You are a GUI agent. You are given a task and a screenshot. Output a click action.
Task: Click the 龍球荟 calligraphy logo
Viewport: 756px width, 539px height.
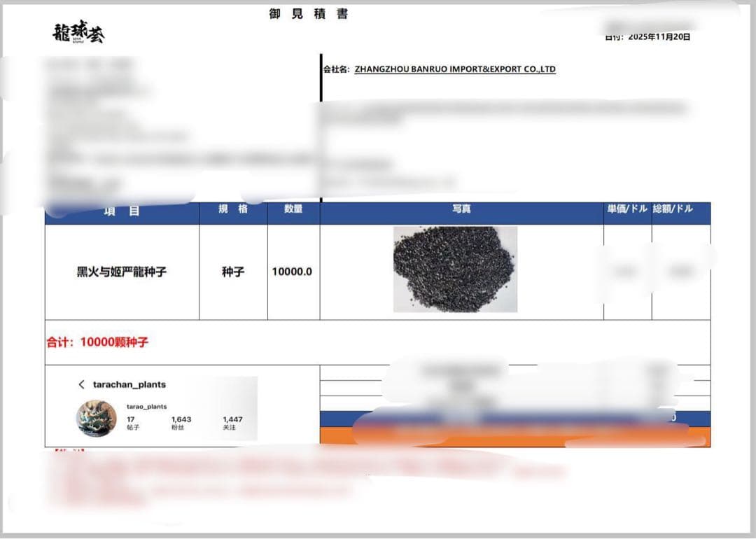click(78, 33)
